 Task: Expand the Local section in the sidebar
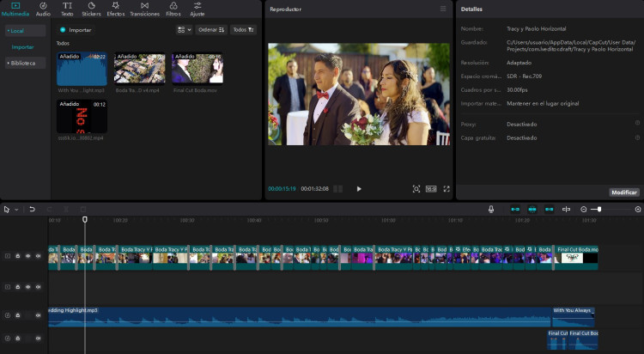coord(25,30)
